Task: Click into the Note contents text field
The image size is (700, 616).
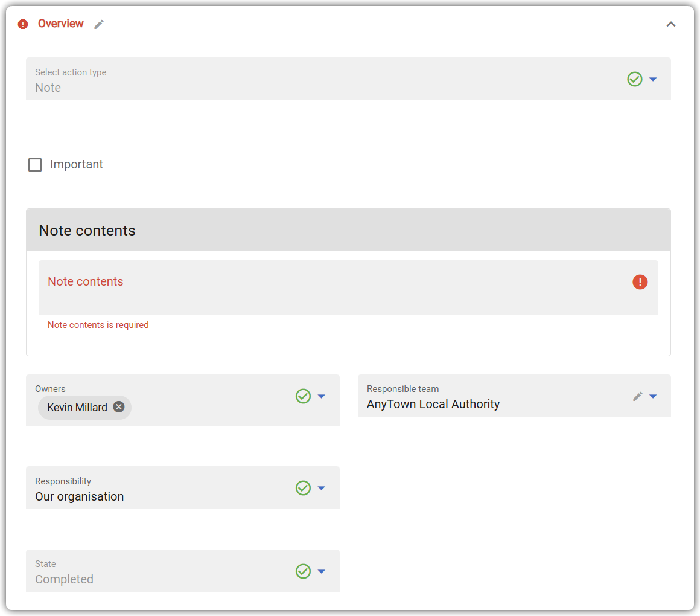Action: click(x=348, y=287)
